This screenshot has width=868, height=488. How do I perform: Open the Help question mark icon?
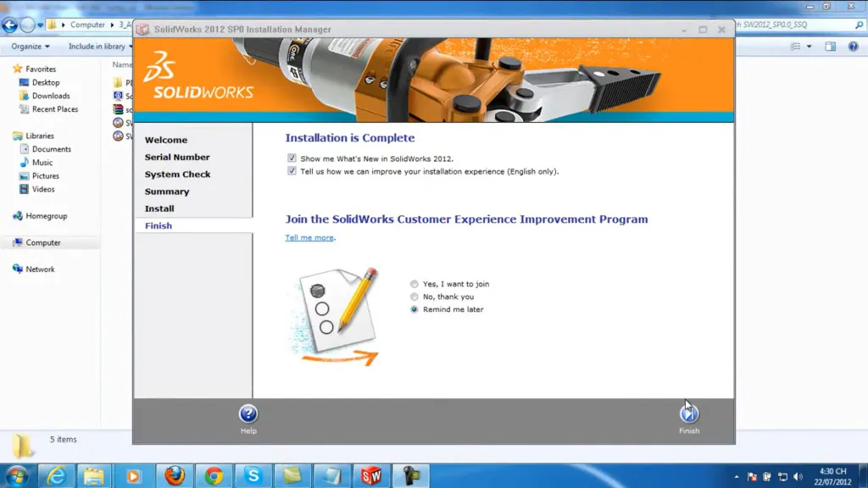coord(248,413)
